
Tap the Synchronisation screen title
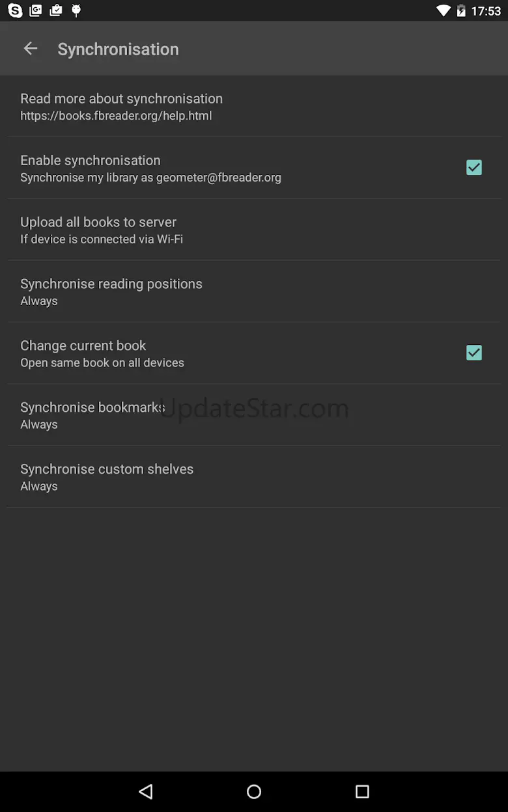click(118, 49)
